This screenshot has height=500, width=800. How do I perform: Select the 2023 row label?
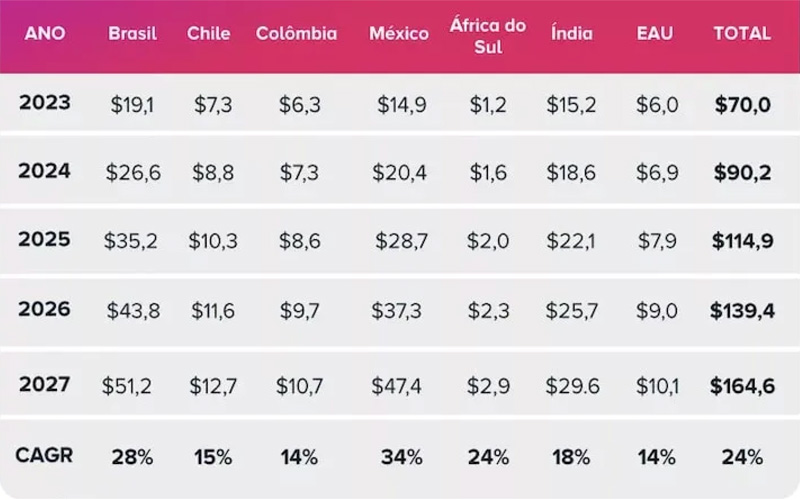coord(45,103)
